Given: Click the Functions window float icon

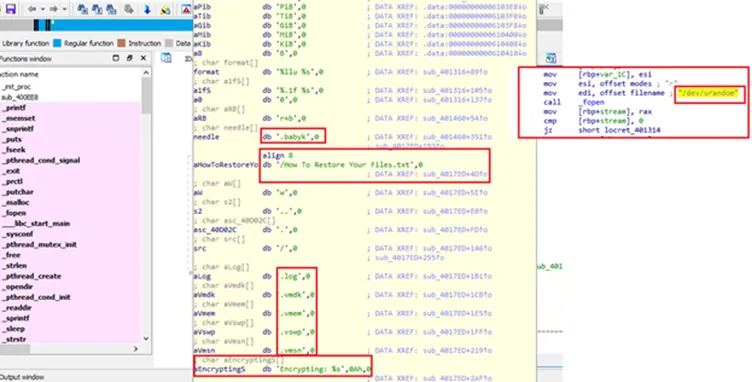Looking at the screenshot, I should (129, 58).
